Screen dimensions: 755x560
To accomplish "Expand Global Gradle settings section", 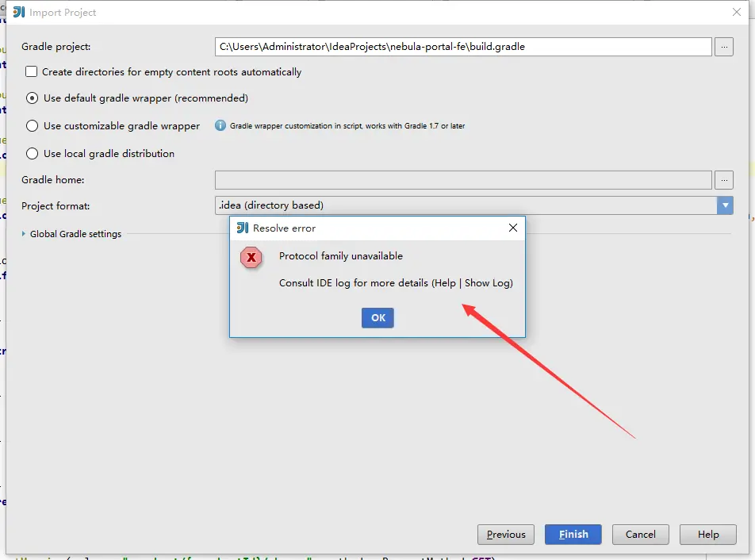I will pyautogui.click(x=24, y=234).
